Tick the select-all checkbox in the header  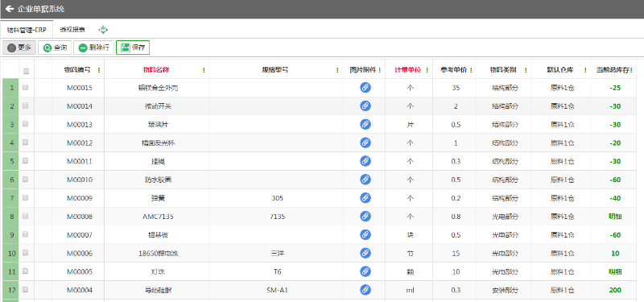tap(26, 71)
